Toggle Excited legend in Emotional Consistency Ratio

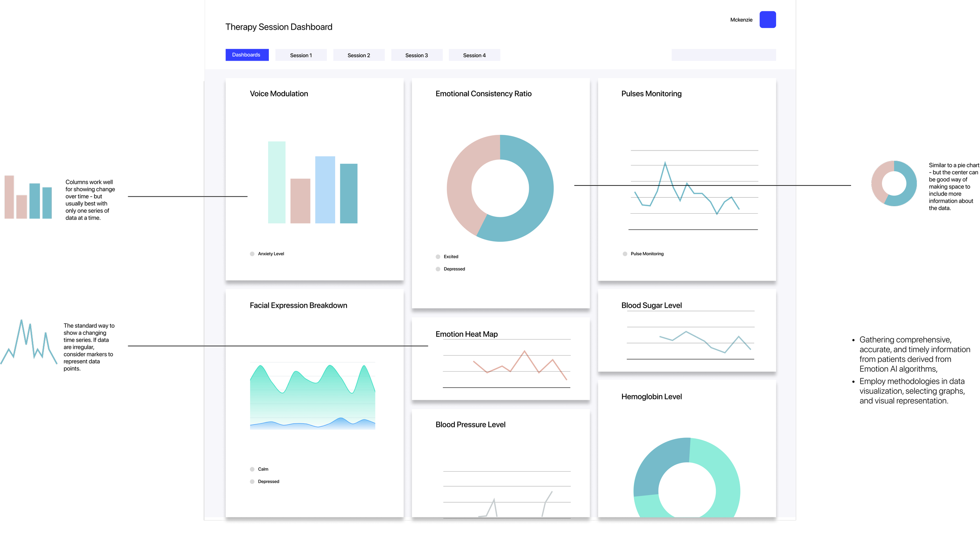(x=438, y=257)
